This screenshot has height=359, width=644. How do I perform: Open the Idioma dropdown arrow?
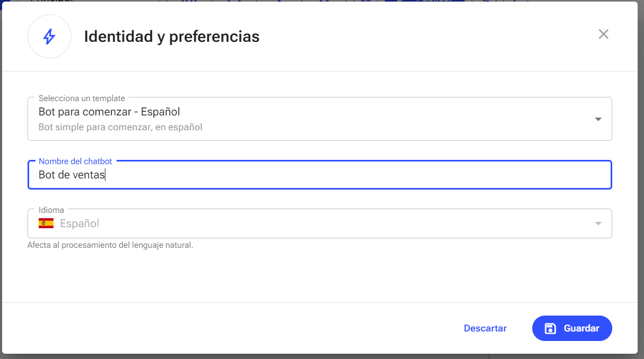coord(598,223)
